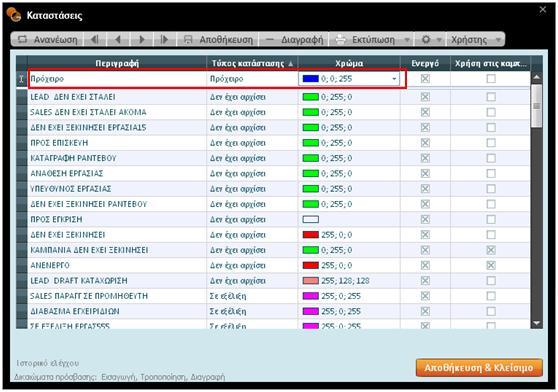Open Ιστορικό ελέγχου link
This screenshot has height=392, width=558.
[48, 363]
